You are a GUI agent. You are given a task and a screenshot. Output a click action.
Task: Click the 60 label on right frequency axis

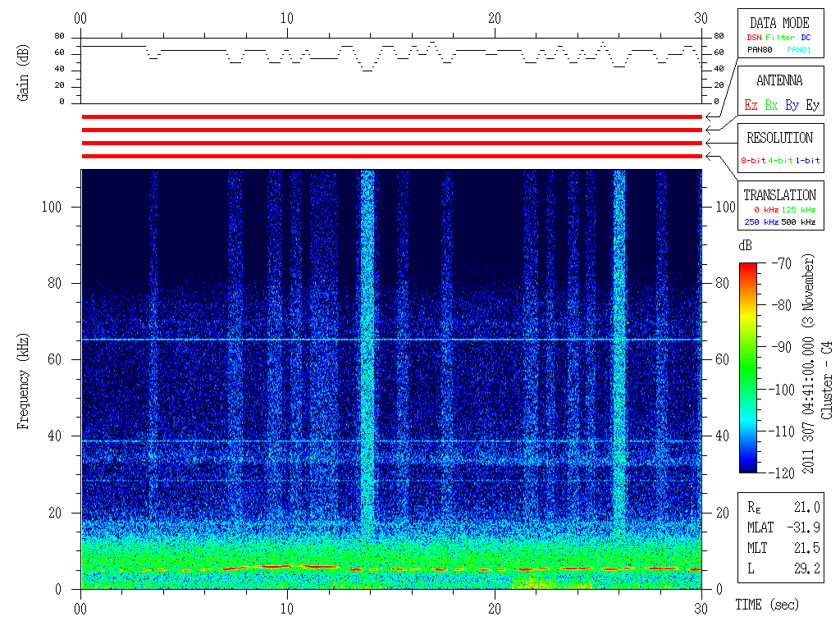(723, 359)
